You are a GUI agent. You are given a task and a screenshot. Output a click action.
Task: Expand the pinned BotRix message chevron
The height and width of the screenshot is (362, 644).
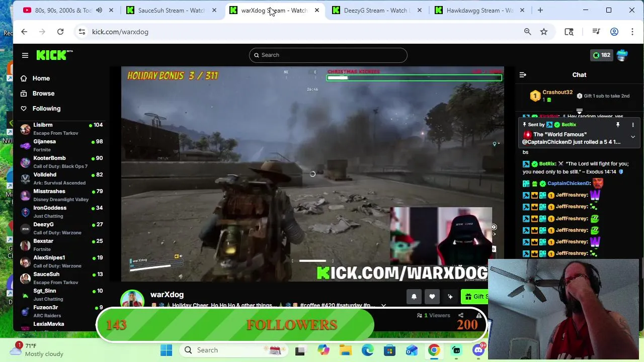[x=633, y=137]
